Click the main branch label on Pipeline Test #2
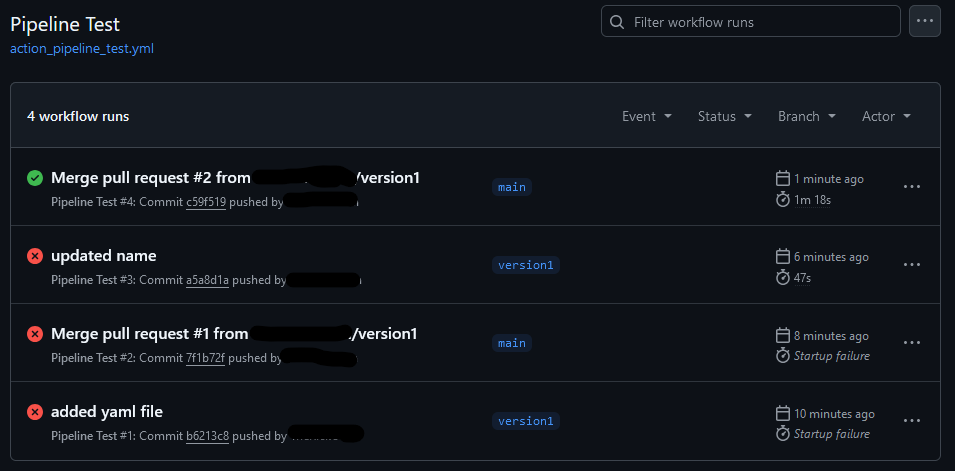The width and height of the screenshot is (955, 471). coord(512,343)
